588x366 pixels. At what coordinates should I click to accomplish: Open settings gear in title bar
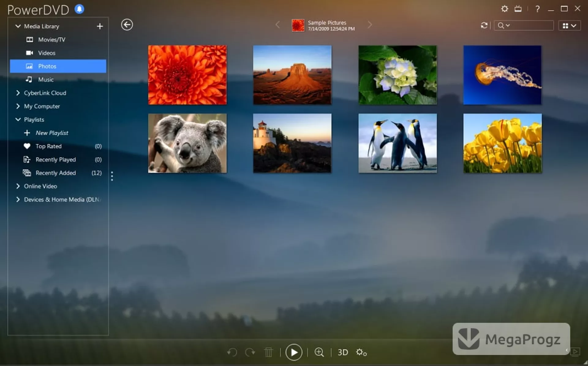504,9
